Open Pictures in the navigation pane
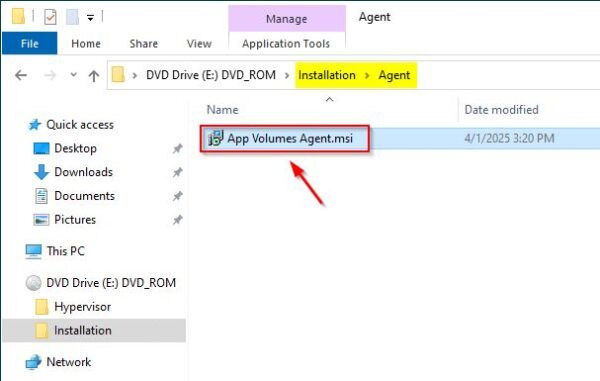Screen dimensions: 600x381 (x=75, y=219)
